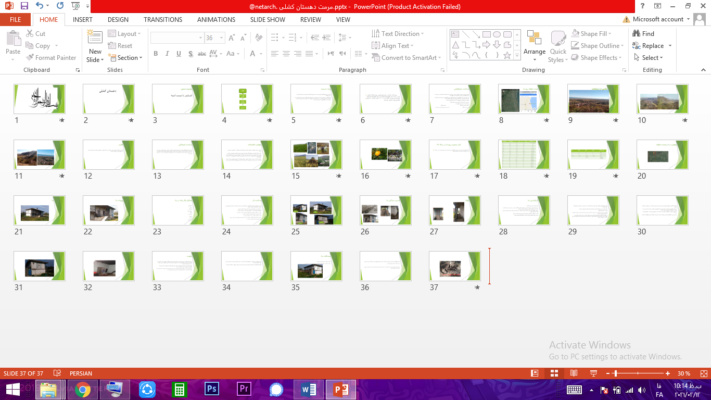Switch to the SLIDE SHOW tab
Viewport: 711px width, 400px height.
click(x=267, y=19)
